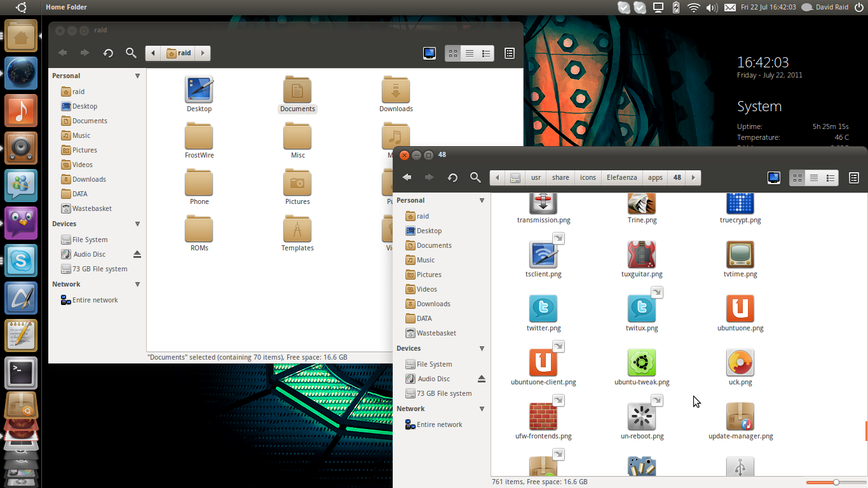The width and height of the screenshot is (868, 488).
Task: Click the computer icon in raid window toolbar
Action: (430, 53)
